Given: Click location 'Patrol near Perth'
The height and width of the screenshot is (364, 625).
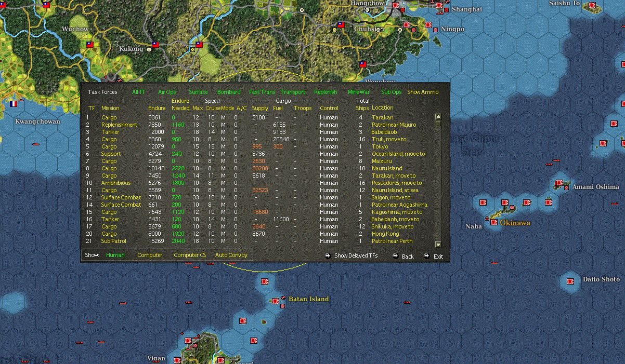Looking at the screenshot, I should click(392, 241).
